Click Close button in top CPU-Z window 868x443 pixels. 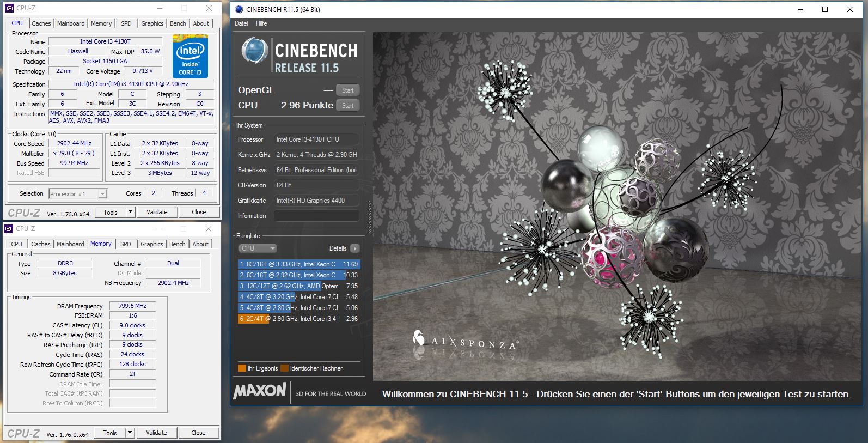tap(199, 212)
